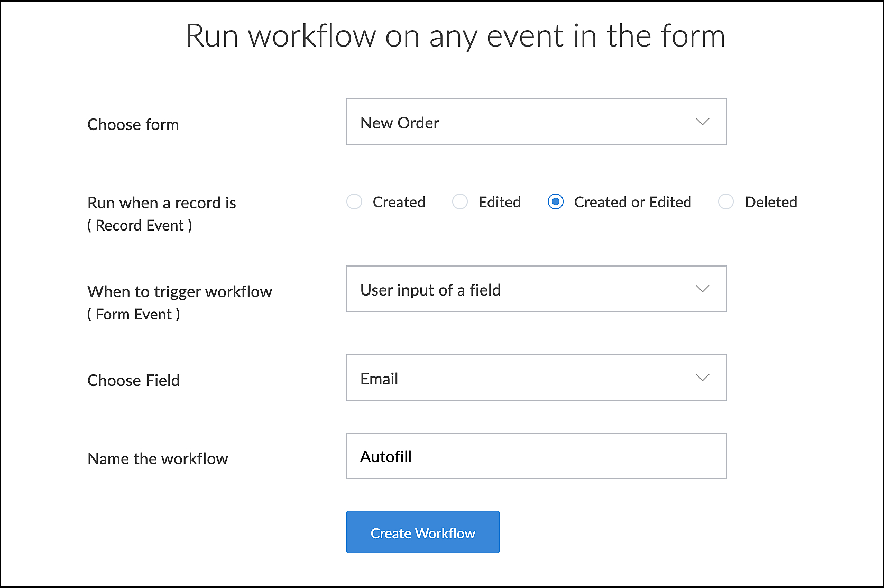Screen dimensions: 884x588
Task: Focus the workflow name field containing Autofill
Action: (x=536, y=456)
